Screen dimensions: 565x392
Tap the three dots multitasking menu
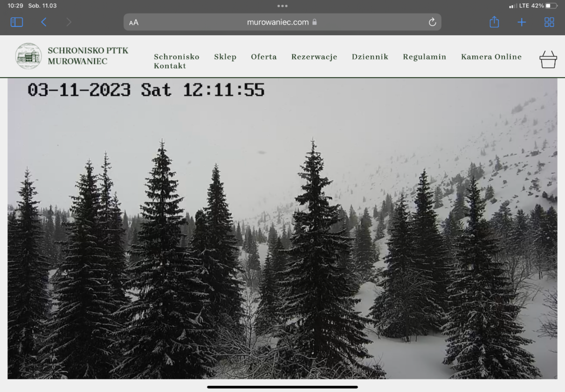coord(282,6)
